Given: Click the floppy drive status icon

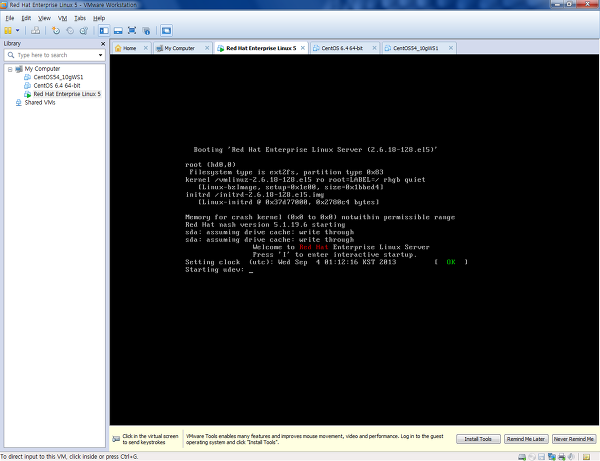Looking at the screenshot, I should (x=541, y=457).
